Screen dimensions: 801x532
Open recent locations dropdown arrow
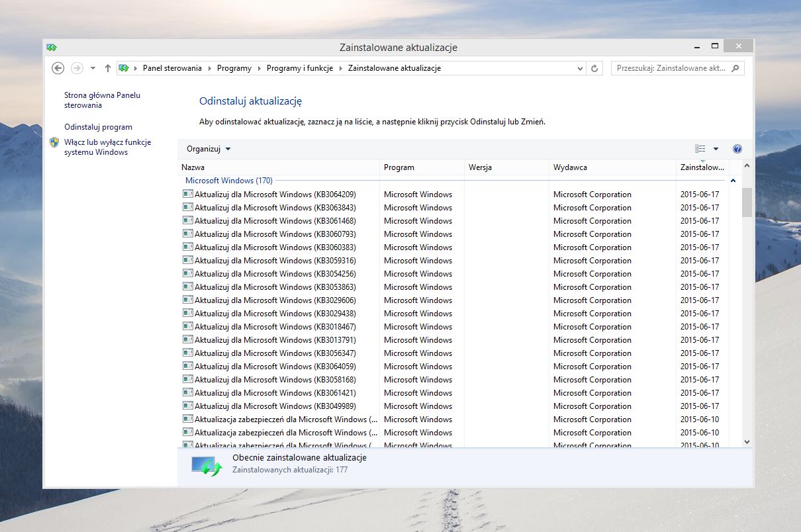(x=93, y=68)
